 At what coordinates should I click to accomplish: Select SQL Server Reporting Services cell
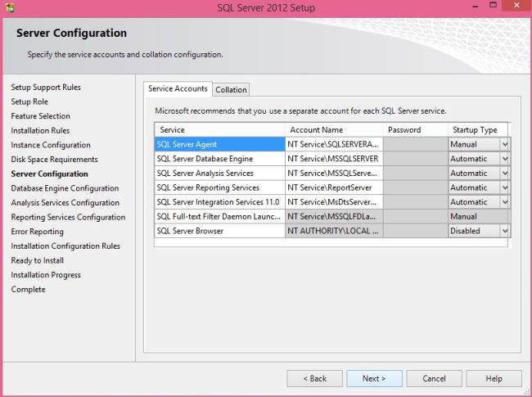click(220, 187)
